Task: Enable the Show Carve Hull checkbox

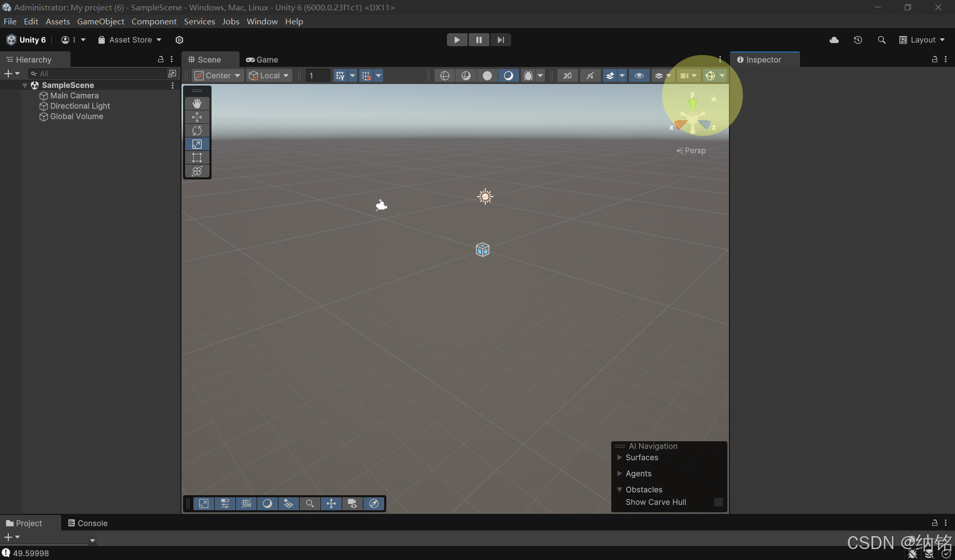Action: click(718, 502)
